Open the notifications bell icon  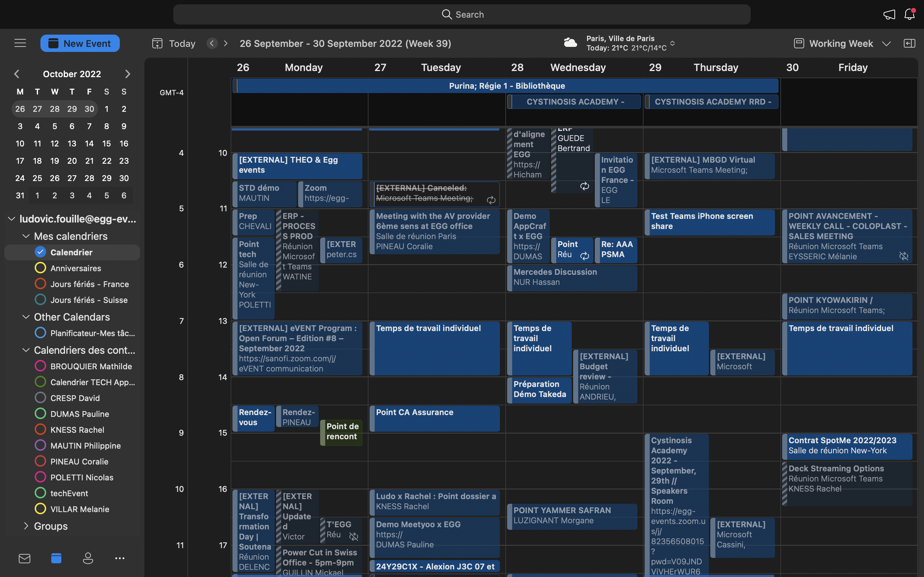(x=910, y=14)
